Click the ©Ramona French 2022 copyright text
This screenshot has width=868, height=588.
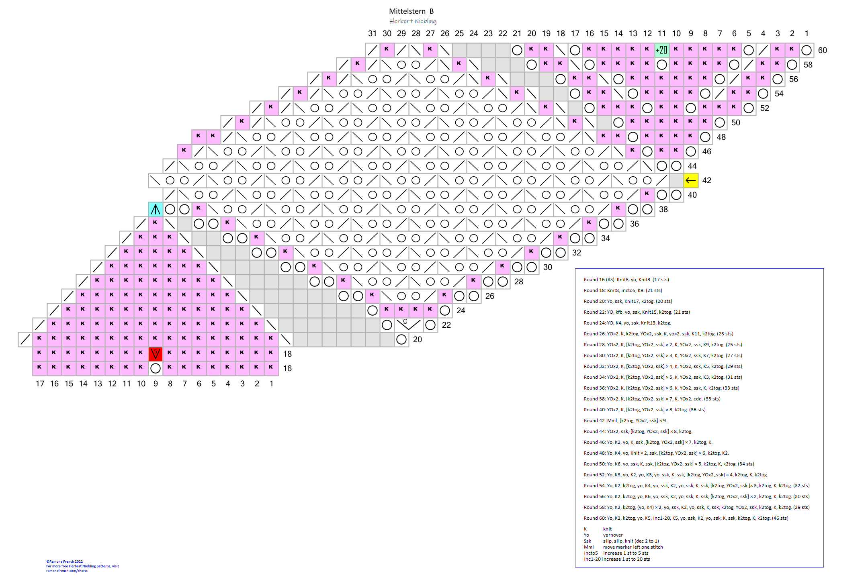tap(64, 561)
